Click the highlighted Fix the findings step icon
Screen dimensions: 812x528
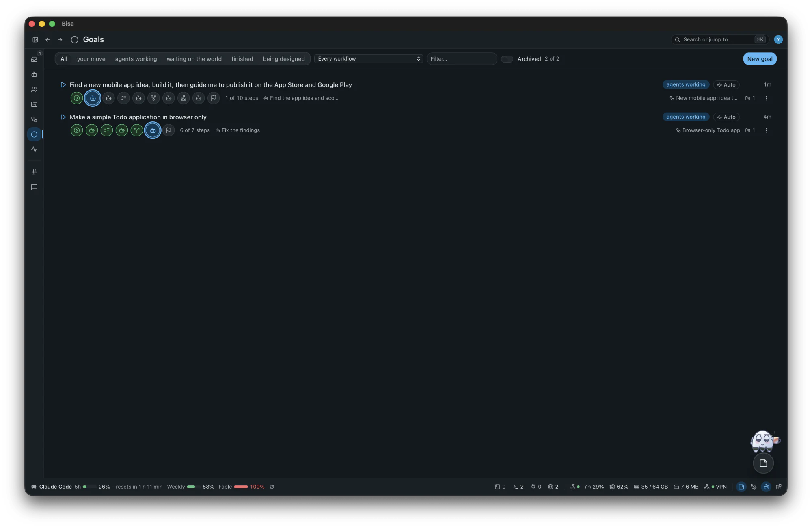tap(153, 130)
